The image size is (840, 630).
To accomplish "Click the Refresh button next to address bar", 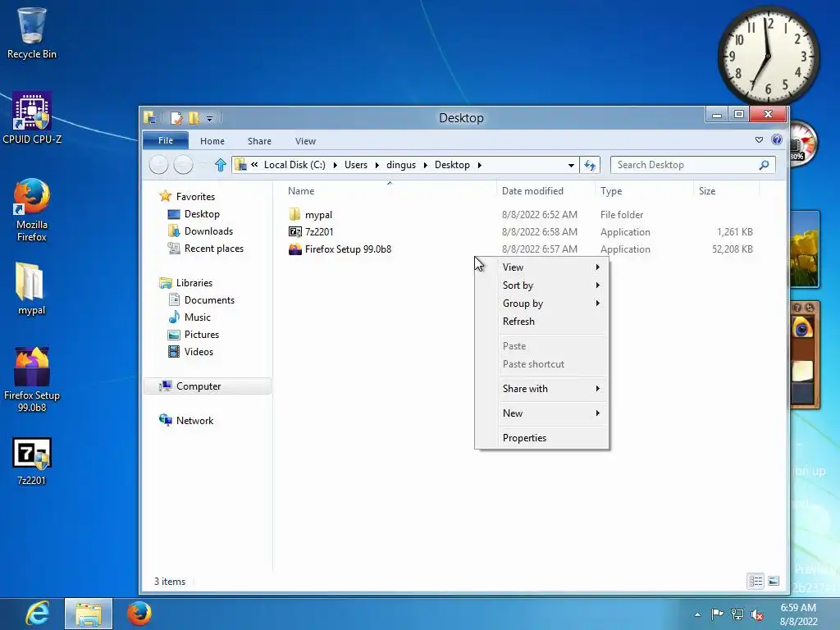I will 590,165.
